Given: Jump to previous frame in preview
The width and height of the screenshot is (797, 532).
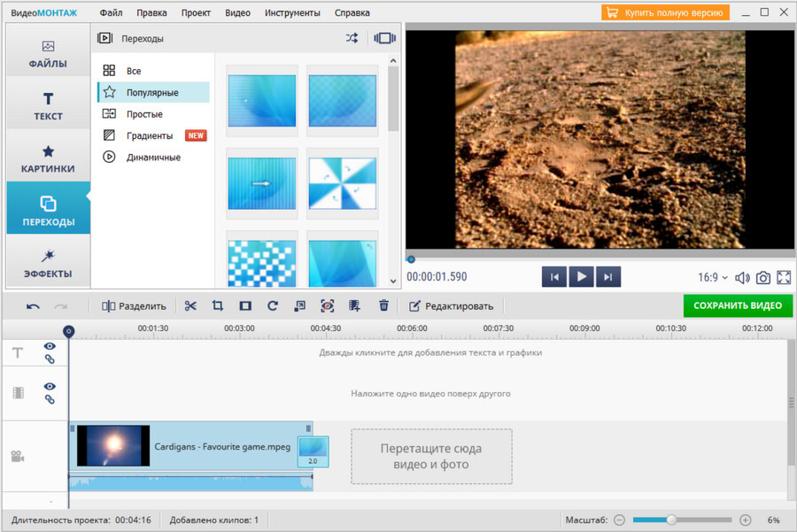Looking at the screenshot, I should click(x=554, y=277).
